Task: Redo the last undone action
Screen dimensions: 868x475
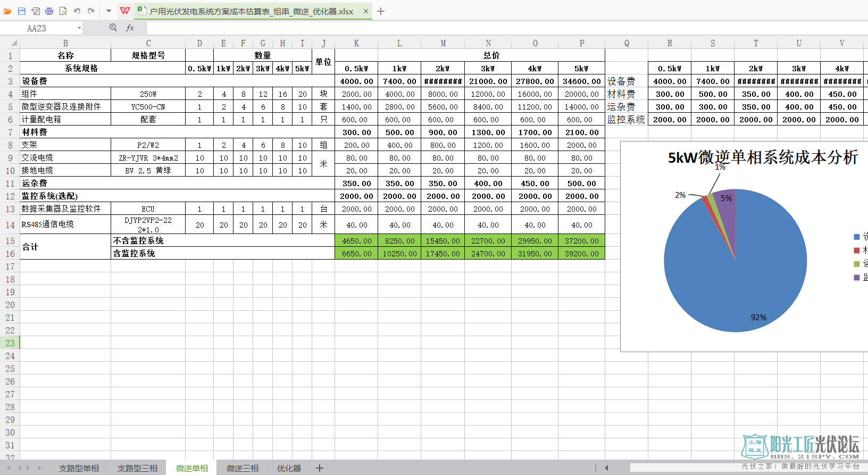Action: click(x=91, y=11)
